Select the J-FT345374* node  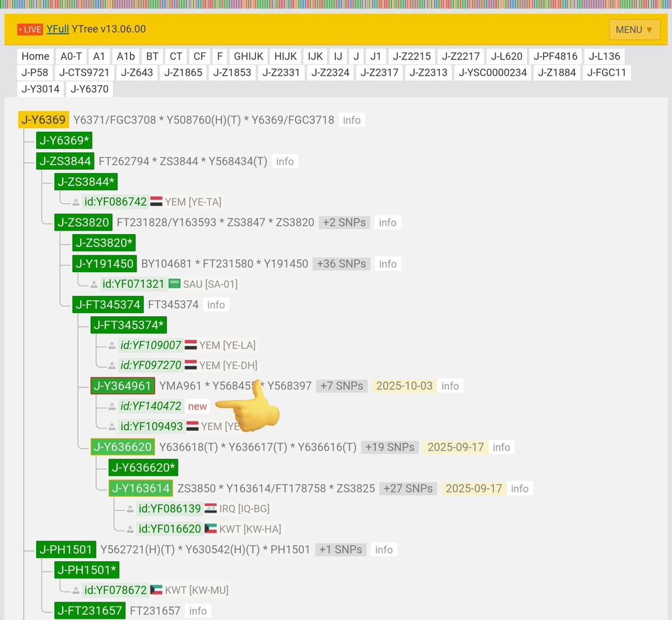coord(129,325)
